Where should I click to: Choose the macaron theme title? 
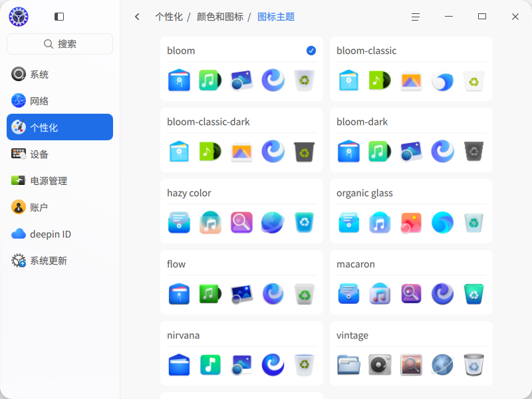(356, 264)
